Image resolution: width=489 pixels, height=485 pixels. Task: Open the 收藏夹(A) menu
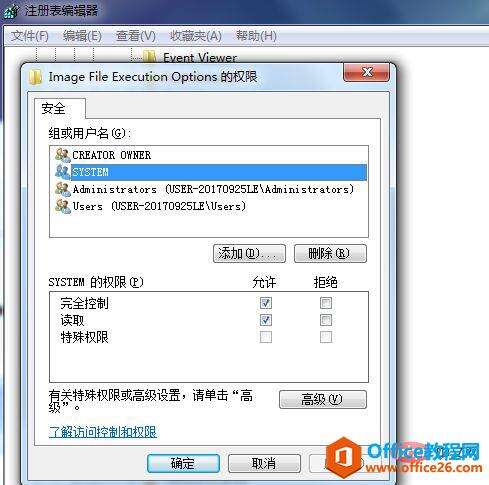[196, 35]
